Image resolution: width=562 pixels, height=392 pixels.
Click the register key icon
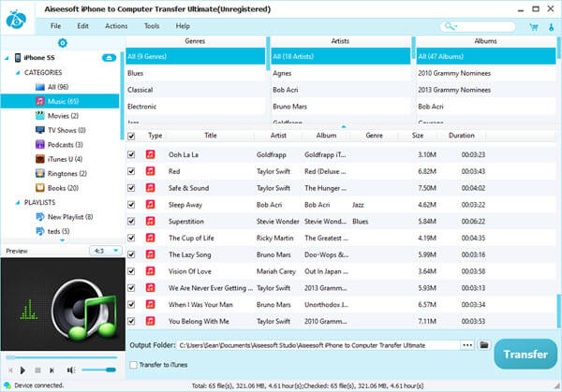pyautogui.click(x=552, y=27)
